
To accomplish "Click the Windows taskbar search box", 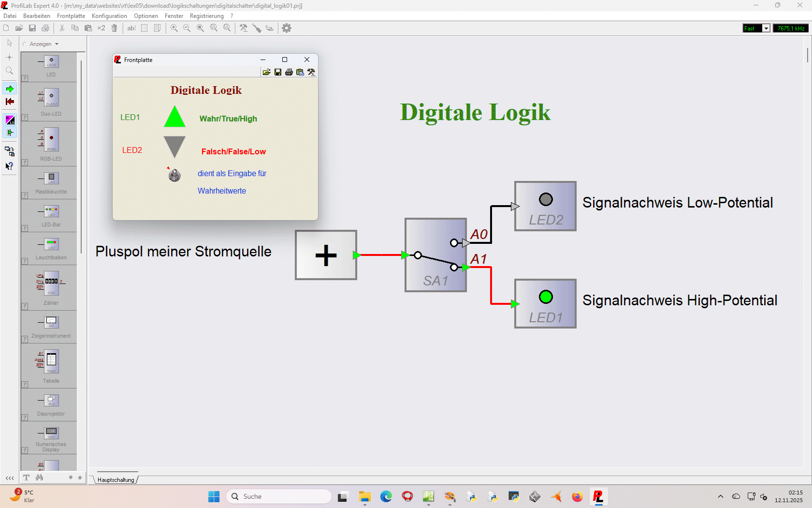I will tap(278, 496).
